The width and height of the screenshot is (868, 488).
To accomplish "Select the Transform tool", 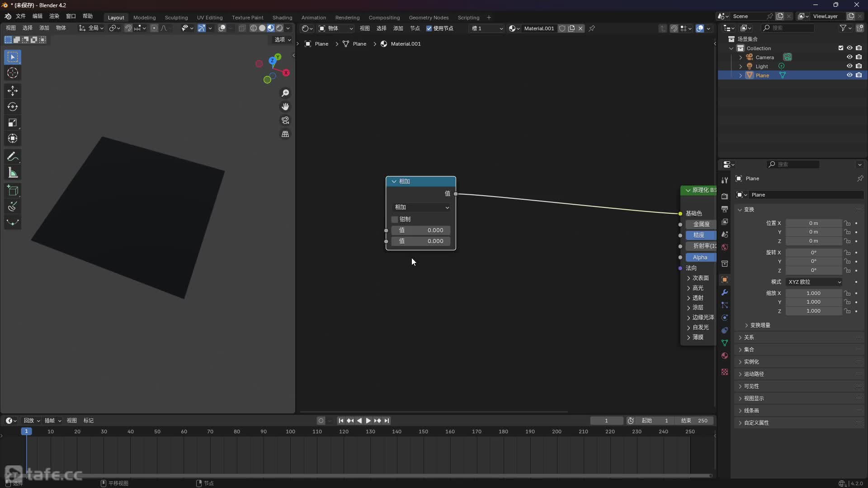I will [13, 138].
